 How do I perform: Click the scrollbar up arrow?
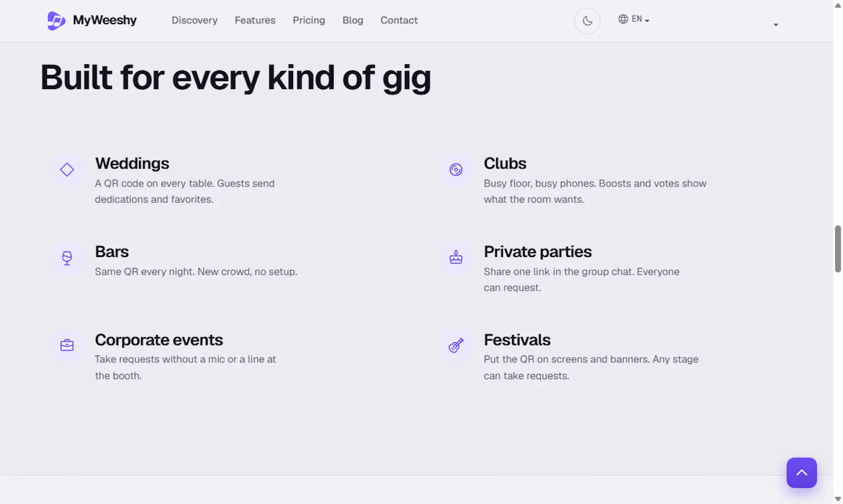pyautogui.click(x=838, y=5)
